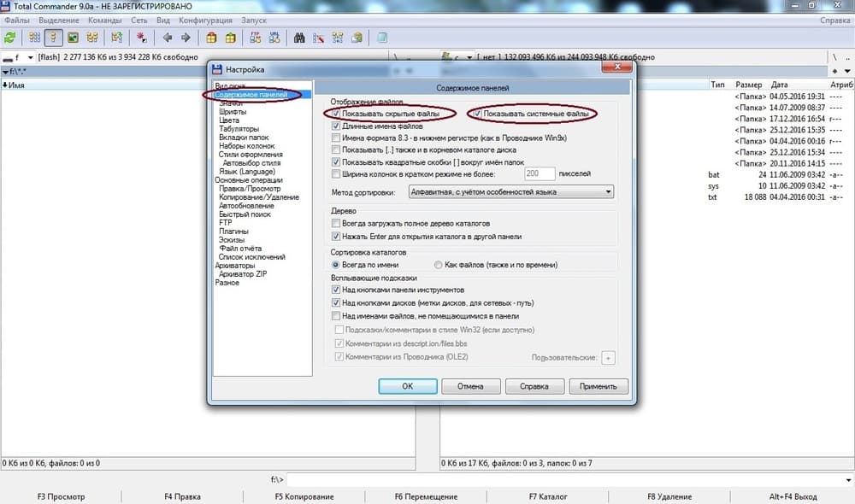The image size is (855, 504).
Task: Select 'Язык (Language)' in settings tree
Action: pos(247,171)
